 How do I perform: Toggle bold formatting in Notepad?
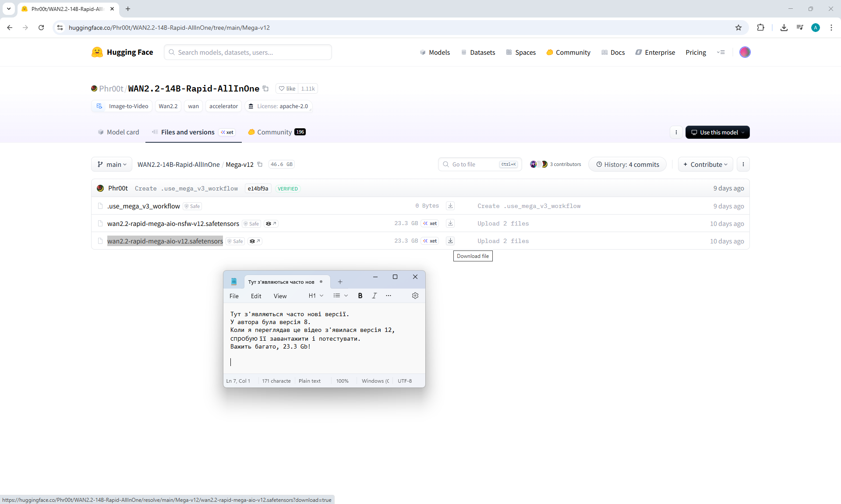(360, 296)
